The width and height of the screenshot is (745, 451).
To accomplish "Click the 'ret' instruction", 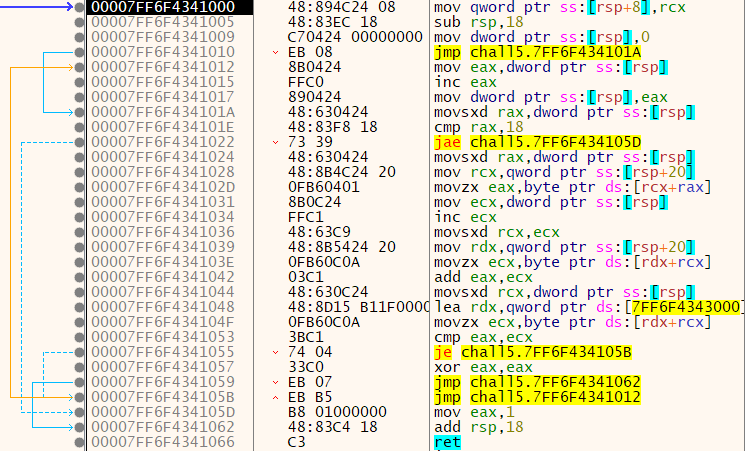I will pos(447,442).
